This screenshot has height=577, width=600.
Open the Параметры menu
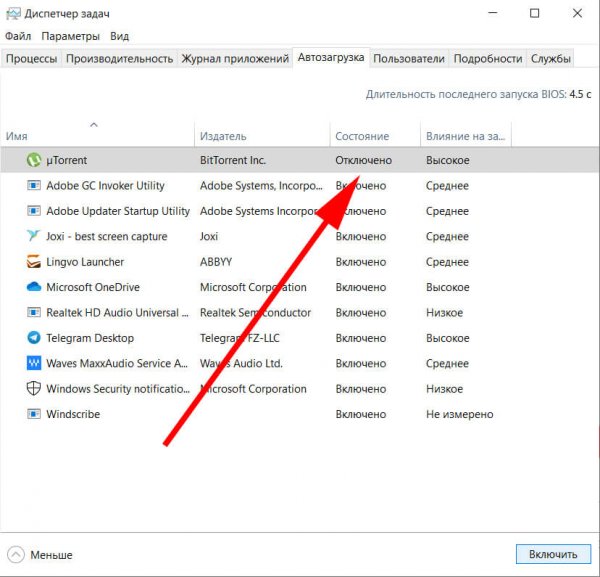(x=70, y=36)
